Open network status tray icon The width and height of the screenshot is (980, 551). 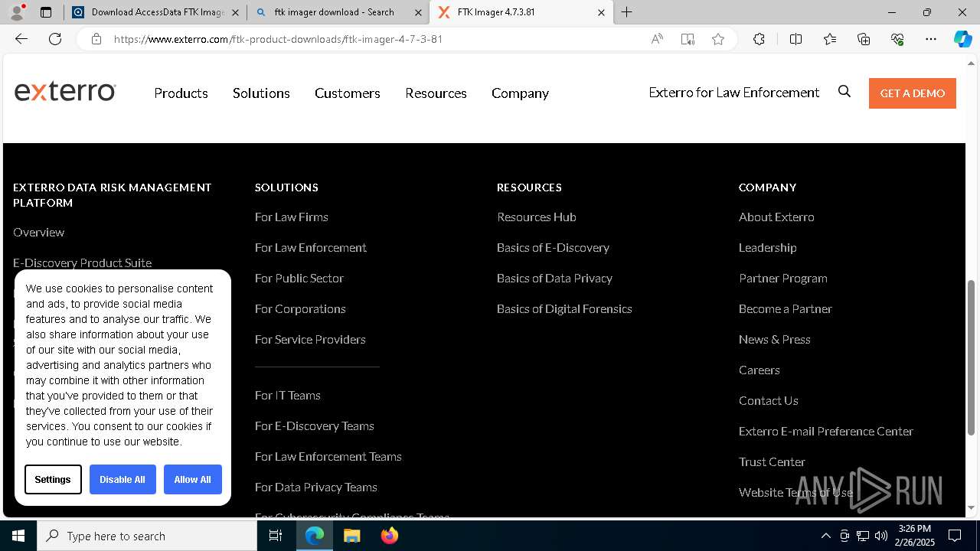(x=863, y=536)
